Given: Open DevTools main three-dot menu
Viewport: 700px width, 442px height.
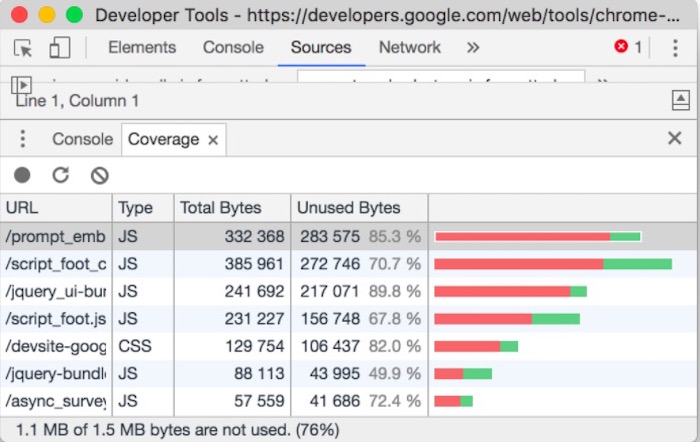Looking at the screenshot, I should 675,48.
